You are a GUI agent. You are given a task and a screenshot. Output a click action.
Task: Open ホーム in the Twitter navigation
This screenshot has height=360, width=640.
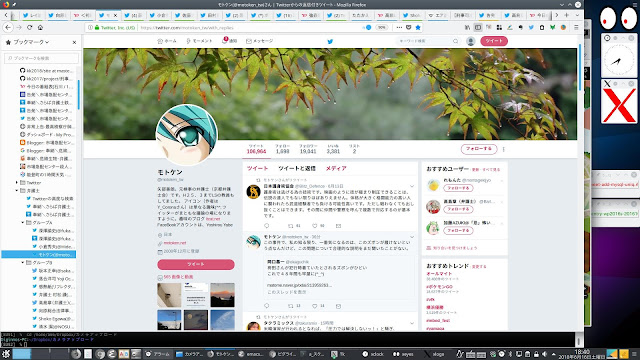(x=167, y=41)
